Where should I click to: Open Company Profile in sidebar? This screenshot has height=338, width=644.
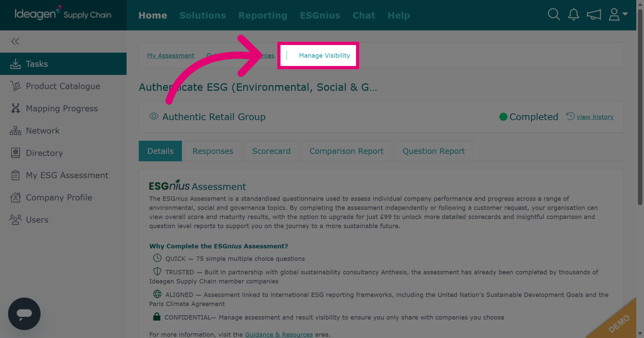pos(63,198)
